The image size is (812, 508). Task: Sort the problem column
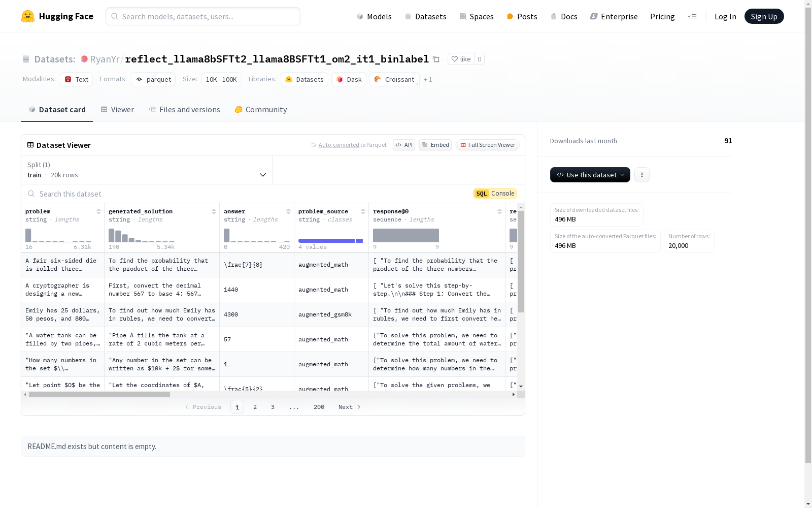click(x=98, y=211)
